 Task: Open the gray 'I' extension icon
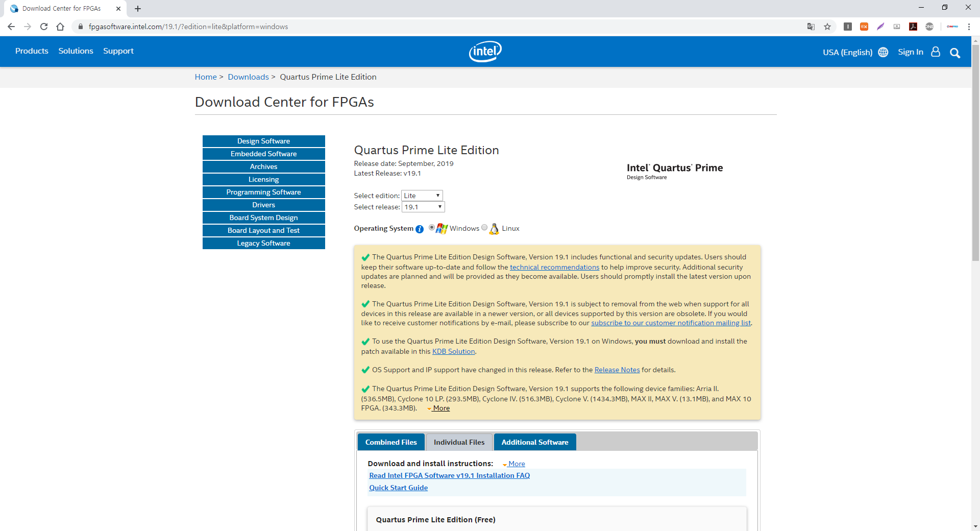point(848,27)
